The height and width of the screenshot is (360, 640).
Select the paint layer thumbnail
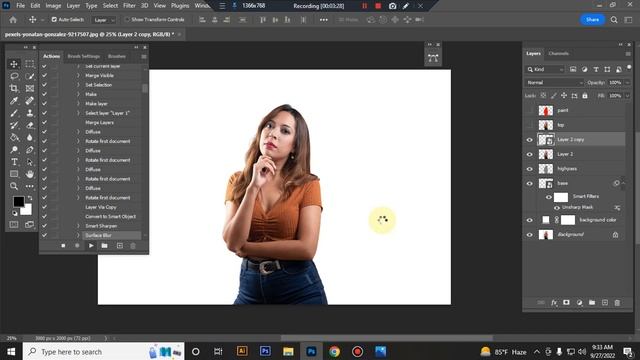click(546, 111)
